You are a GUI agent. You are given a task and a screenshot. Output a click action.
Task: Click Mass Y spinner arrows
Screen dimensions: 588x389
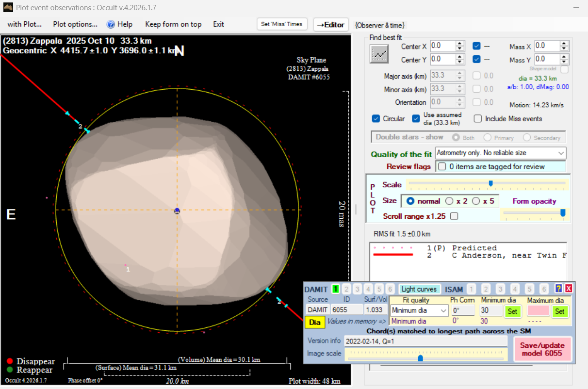click(x=564, y=59)
